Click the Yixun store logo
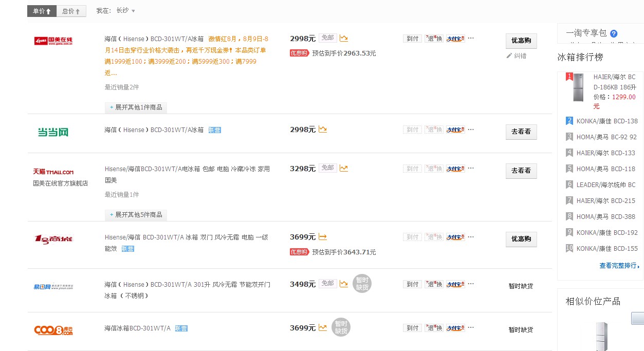This screenshot has height=351, width=644. pyautogui.click(x=53, y=287)
